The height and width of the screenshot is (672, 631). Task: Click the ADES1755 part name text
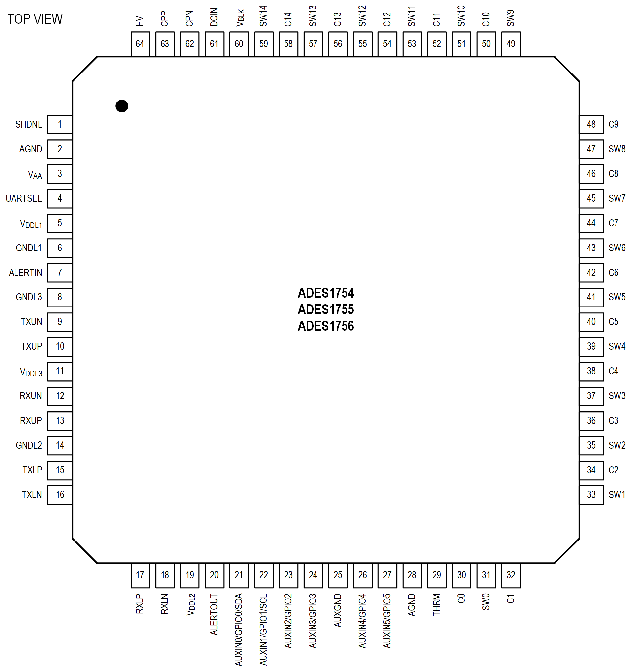(x=326, y=309)
